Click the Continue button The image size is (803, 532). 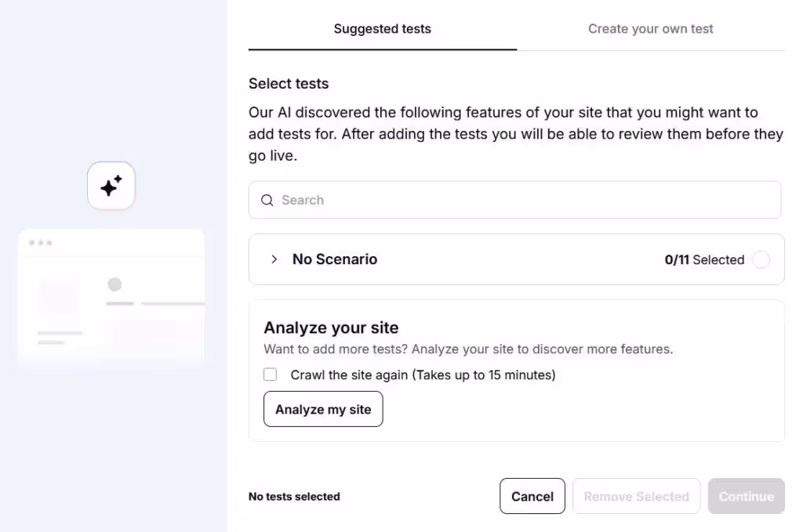(747, 496)
